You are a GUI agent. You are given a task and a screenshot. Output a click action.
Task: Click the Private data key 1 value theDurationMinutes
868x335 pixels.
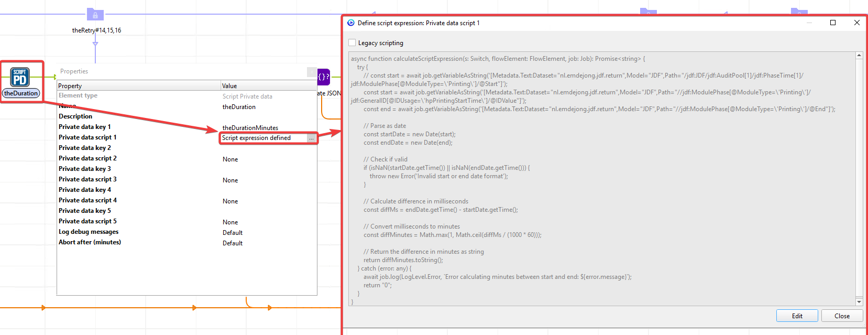pyautogui.click(x=250, y=128)
